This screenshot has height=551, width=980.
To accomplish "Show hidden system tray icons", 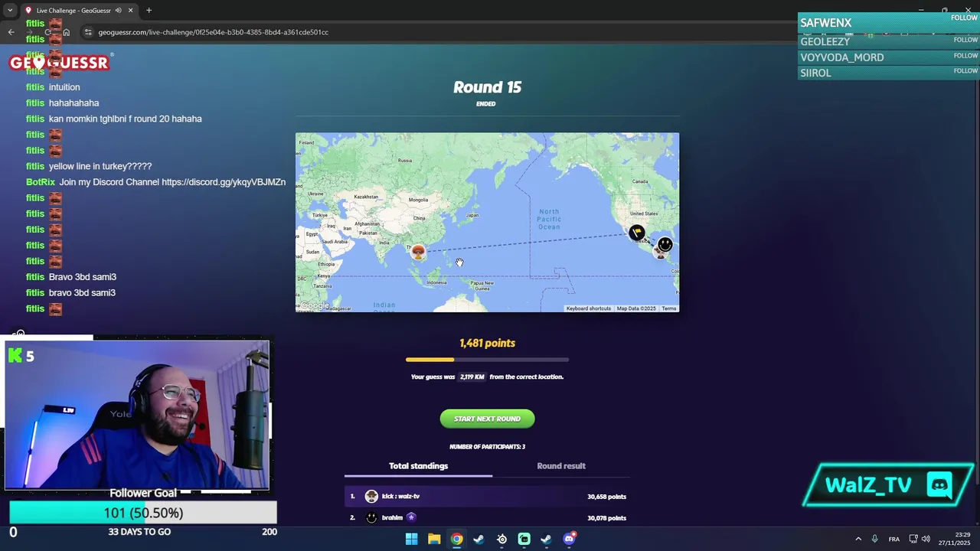I will click(x=857, y=539).
